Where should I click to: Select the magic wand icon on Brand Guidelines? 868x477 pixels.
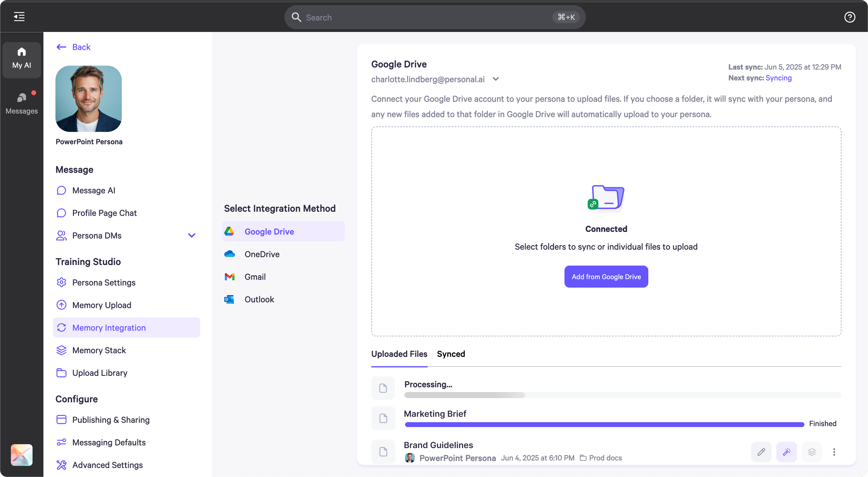click(786, 452)
